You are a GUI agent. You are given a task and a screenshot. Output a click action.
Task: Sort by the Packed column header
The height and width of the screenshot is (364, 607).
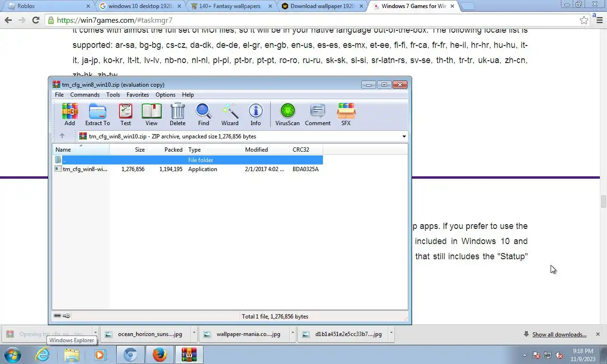(x=166, y=149)
